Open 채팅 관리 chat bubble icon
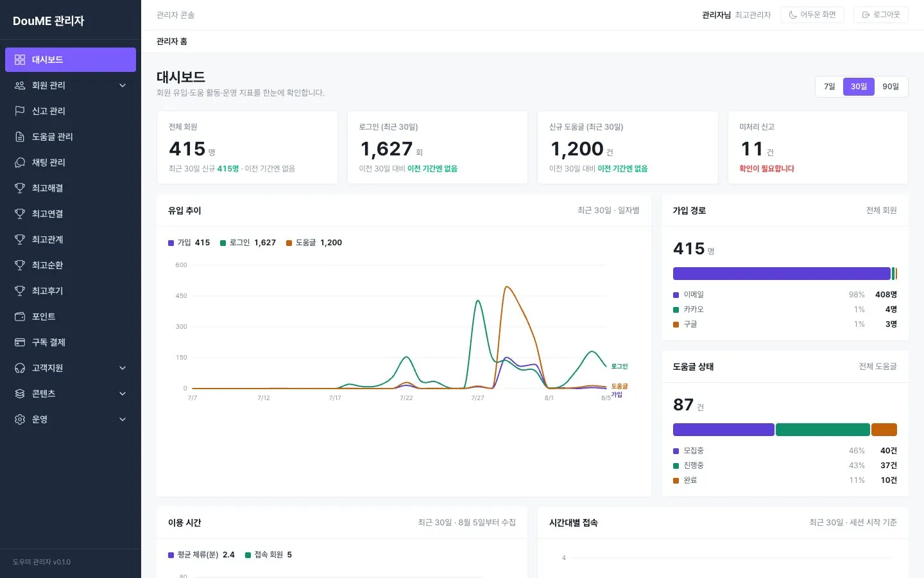Viewport: 924px width, 578px height. pos(20,162)
